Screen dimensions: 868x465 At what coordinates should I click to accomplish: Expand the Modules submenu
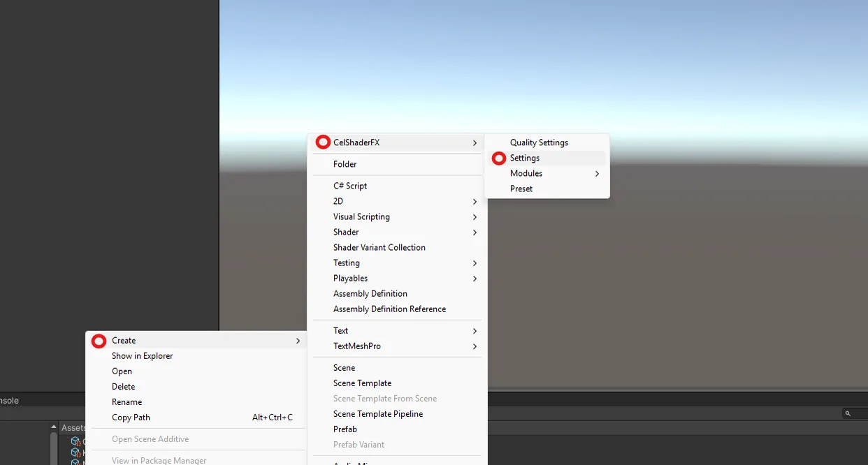[x=547, y=173]
